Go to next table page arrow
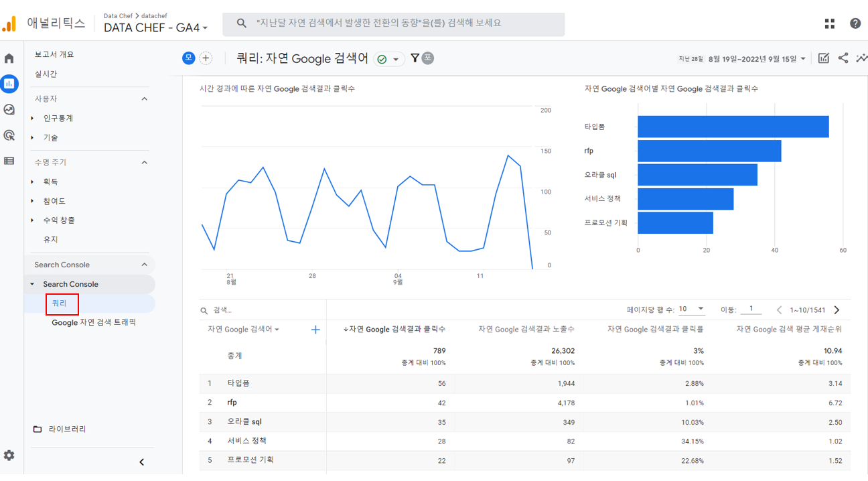868x481 pixels. [837, 310]
